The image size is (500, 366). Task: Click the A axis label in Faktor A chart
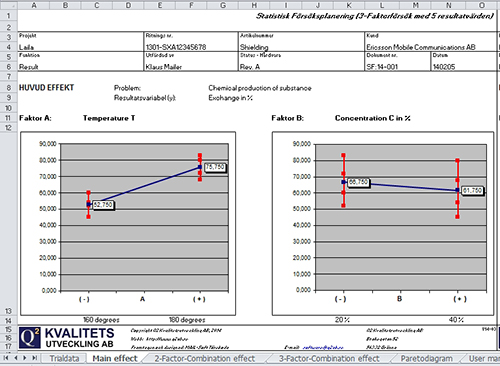[x=142, y=299]
